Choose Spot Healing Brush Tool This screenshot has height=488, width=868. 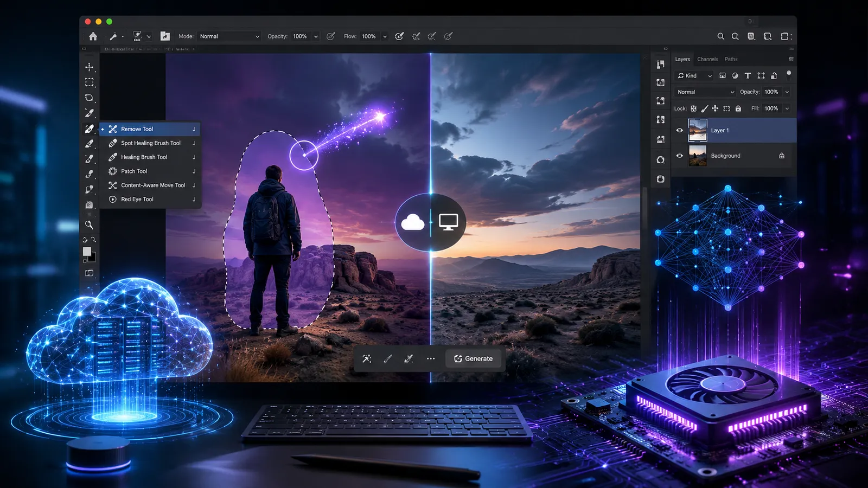click(150, 143)
